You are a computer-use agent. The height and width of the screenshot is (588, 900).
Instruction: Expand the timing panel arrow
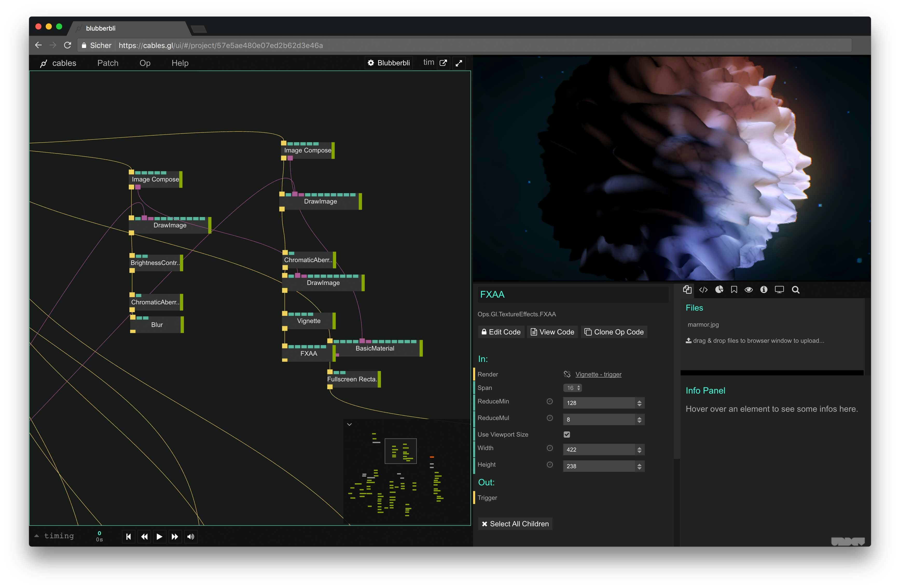[x=37, y=536]
